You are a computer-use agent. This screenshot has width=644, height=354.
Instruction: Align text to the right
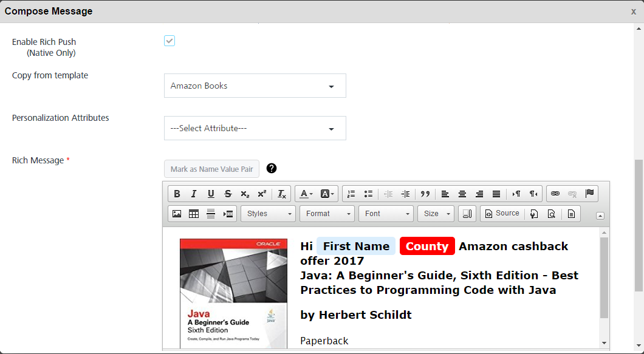tap(479, 194)
